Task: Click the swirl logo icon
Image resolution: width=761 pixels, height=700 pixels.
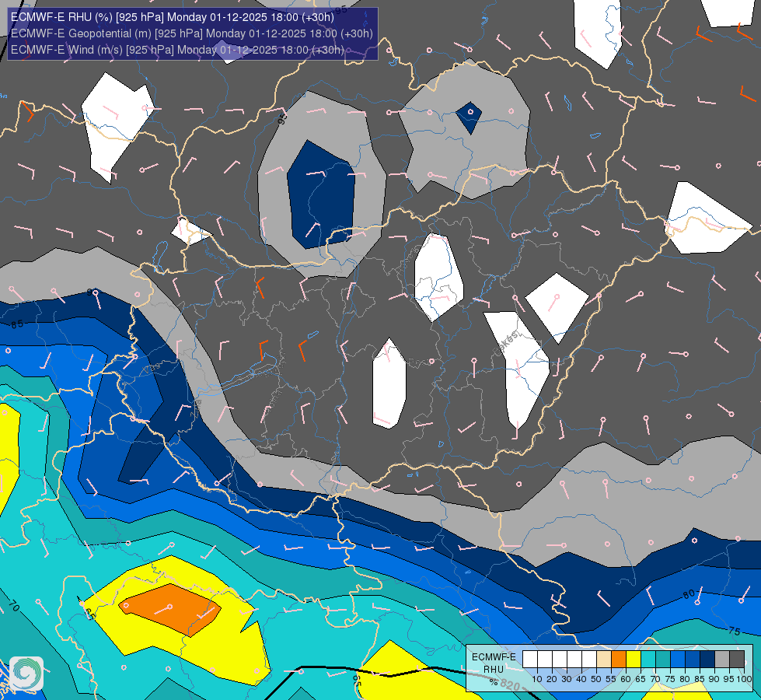Action: tap(26, 674)
